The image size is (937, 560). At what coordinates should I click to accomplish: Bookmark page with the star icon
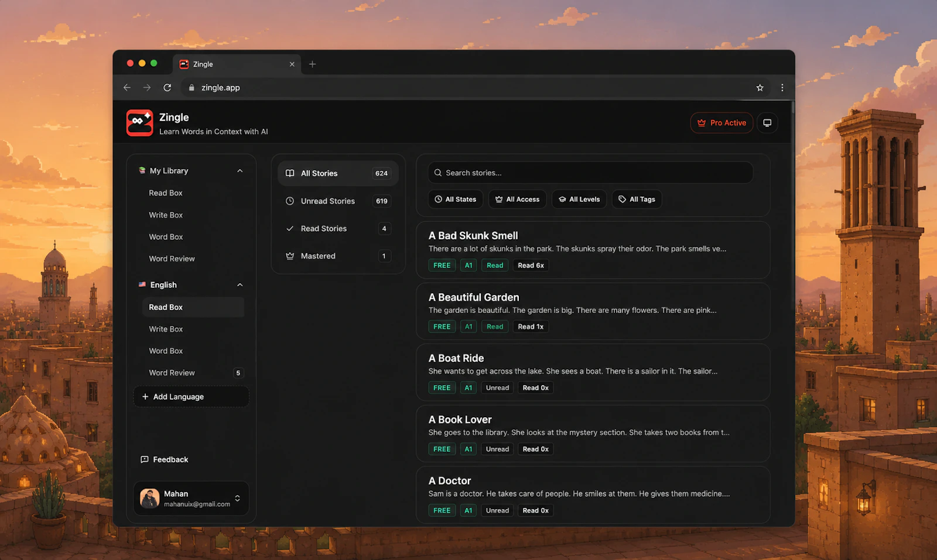click(x=760, y=88)
